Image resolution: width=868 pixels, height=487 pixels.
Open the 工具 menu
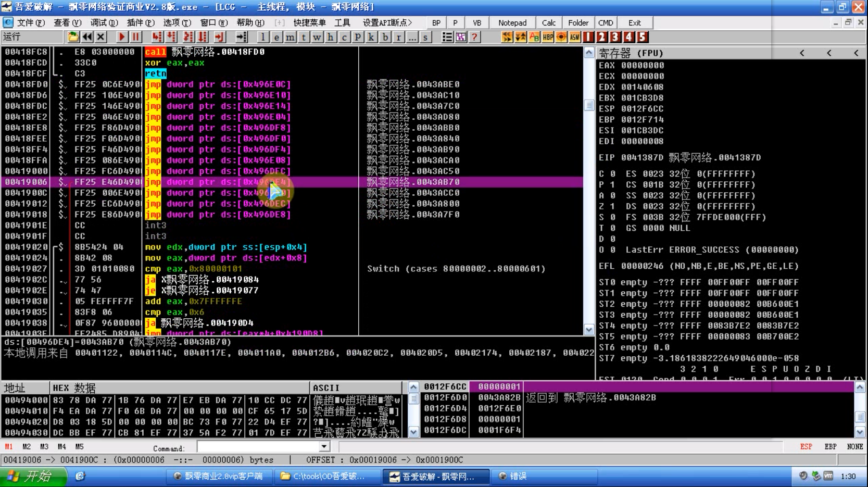pyautogui.click(x=342, y=22)
